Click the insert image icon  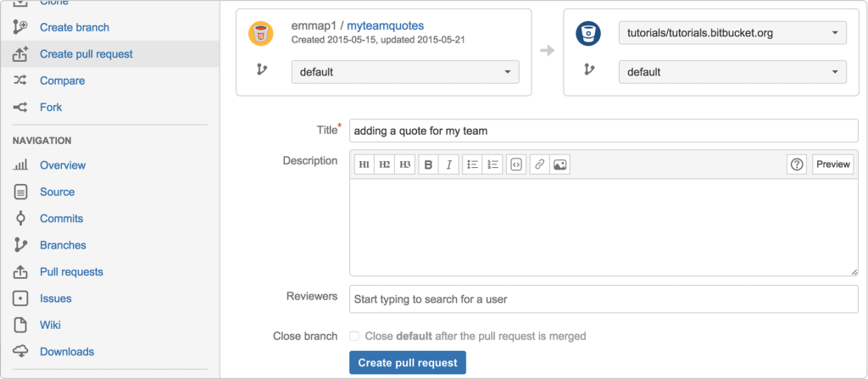point(559,164)
